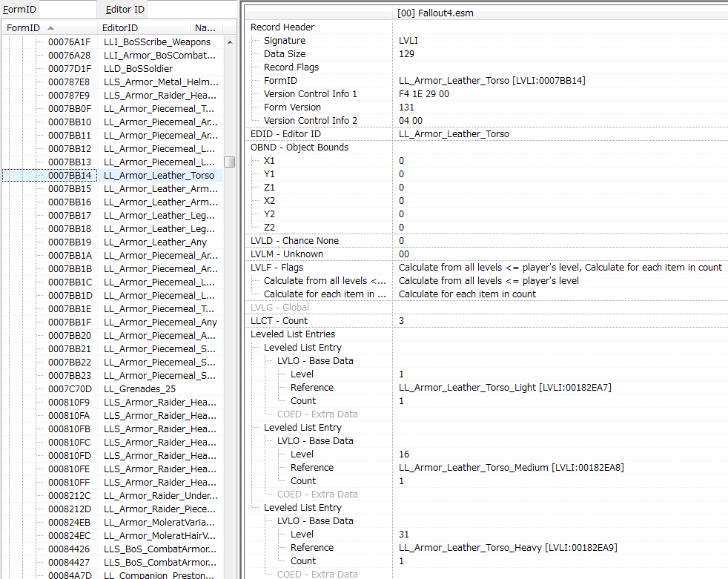Select the LL_Armor_Piecemeal_Any record
Screen dimensions: 728x579
[112, 322]
